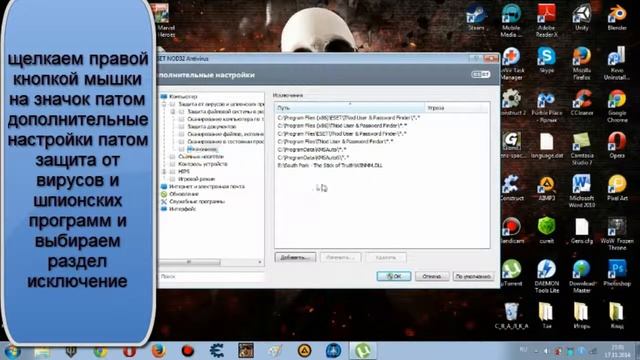This screenshot has height=360, width=640.
Task: Open the Интерфейс section in tree
Action: (x=182, y=209)
